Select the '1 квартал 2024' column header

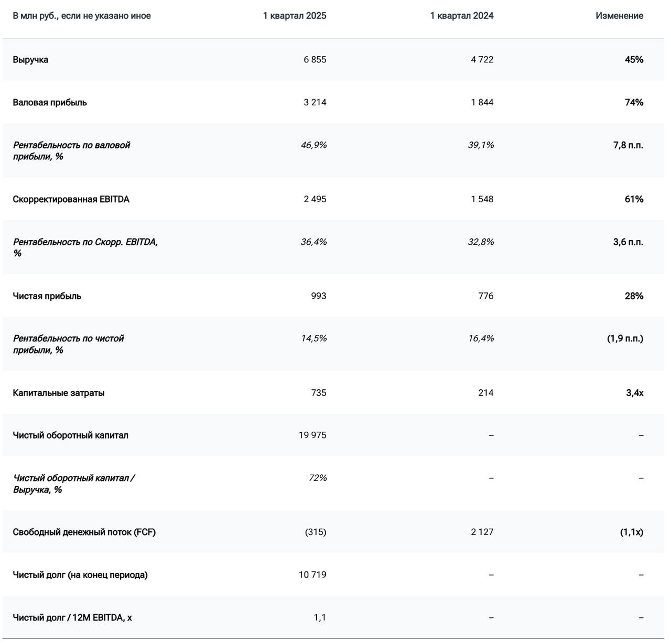coord(461,16)
